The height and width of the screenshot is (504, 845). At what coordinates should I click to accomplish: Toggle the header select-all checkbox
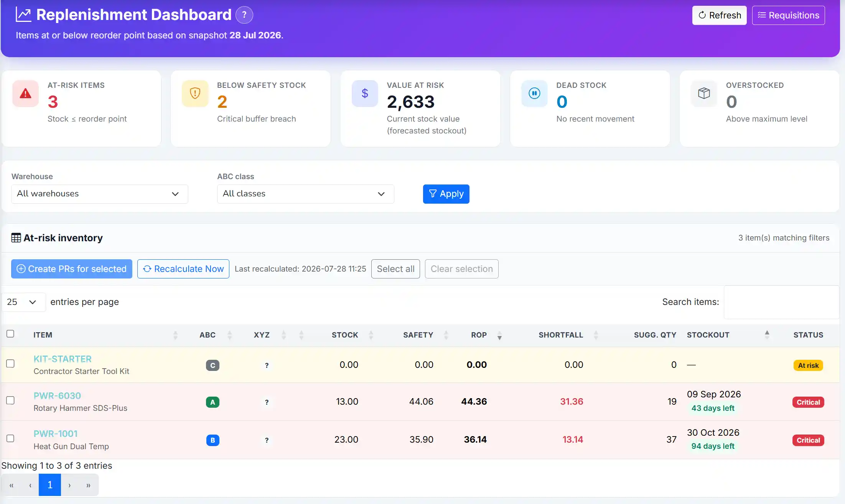point(10,334)
